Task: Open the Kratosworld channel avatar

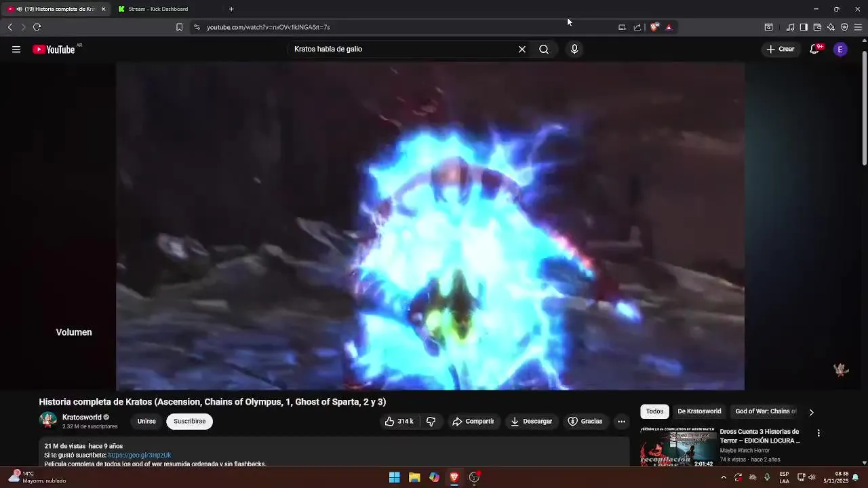Action: click(48, 421)
